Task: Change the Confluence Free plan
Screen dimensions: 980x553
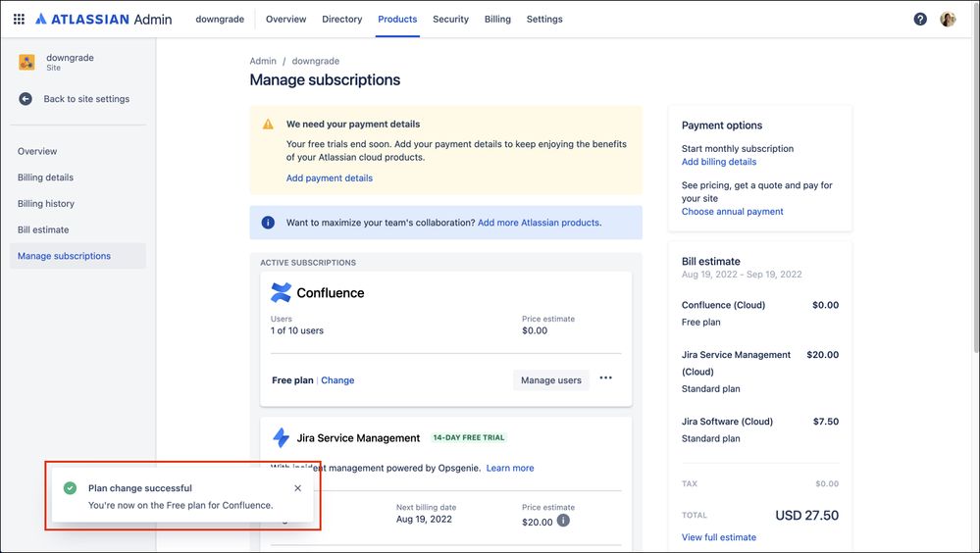Action: click(337, 379)
